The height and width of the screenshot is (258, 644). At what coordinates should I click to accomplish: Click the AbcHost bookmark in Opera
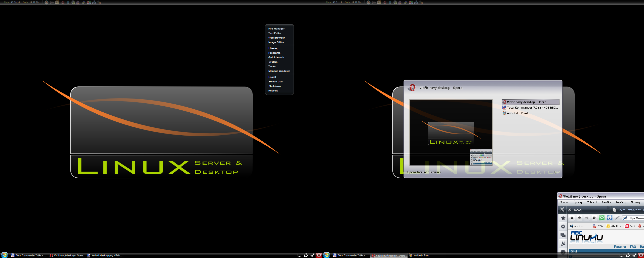(x=614, y=226)
